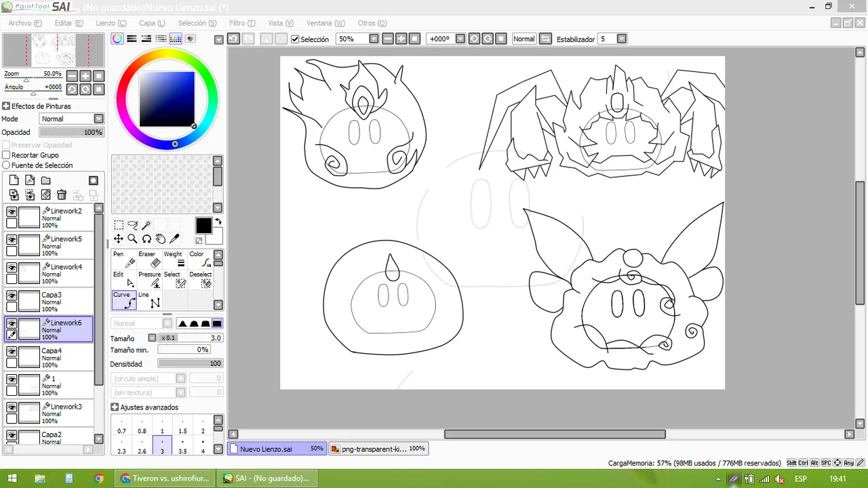Open the Filtro menu
The width and height of the screenshot is (868, 488).
point(242,23)
